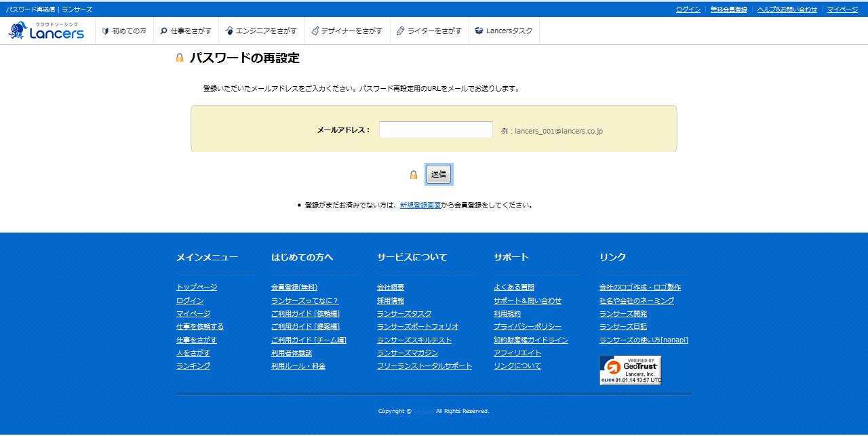This screenshot has width=868, height=436.
Task: Click the リンク footer heading
Action: coord(613,258)
